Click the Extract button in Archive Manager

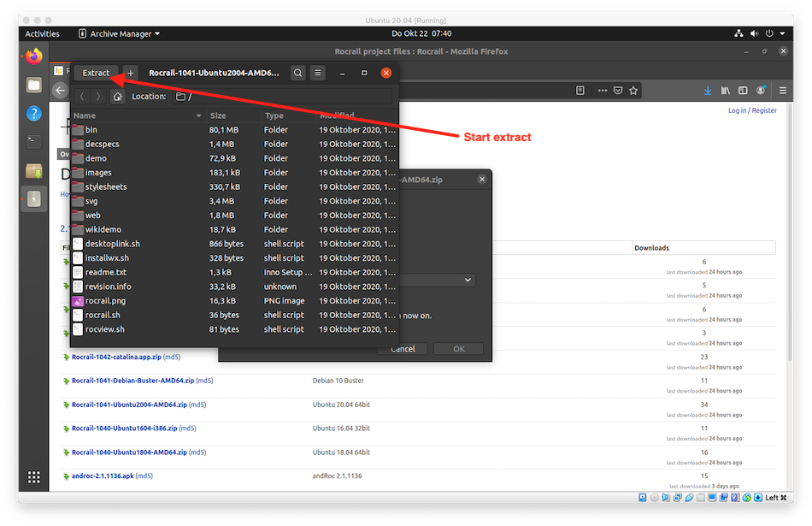point(96,74)
